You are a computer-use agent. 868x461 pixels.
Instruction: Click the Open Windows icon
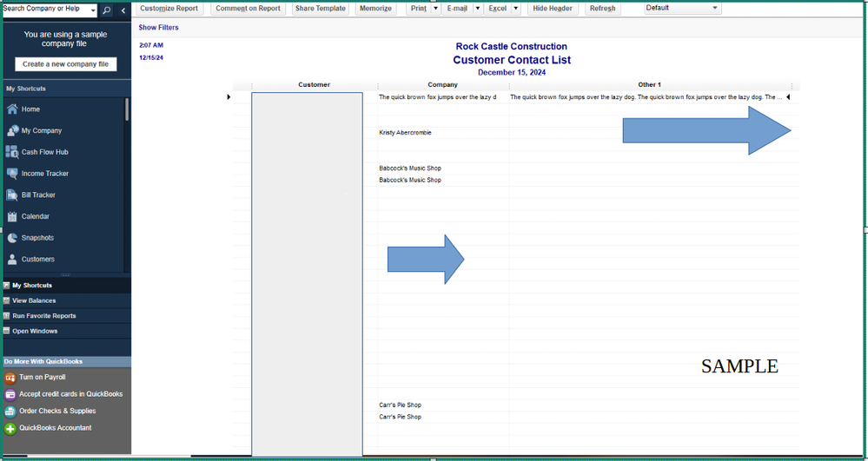point(7,331)
